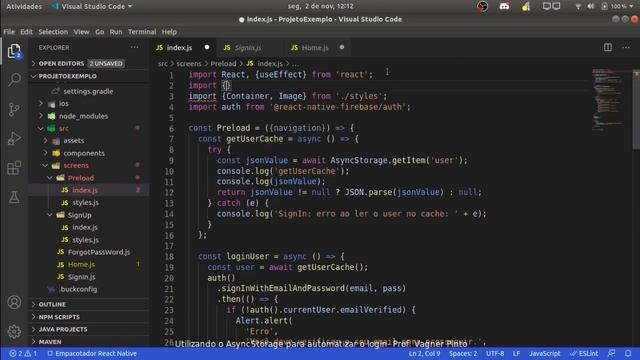The height and width of the screenshot is (360, 640).
Task: Click the Discord tray icon
Action: pyautogui.click(x=504, y=7)
